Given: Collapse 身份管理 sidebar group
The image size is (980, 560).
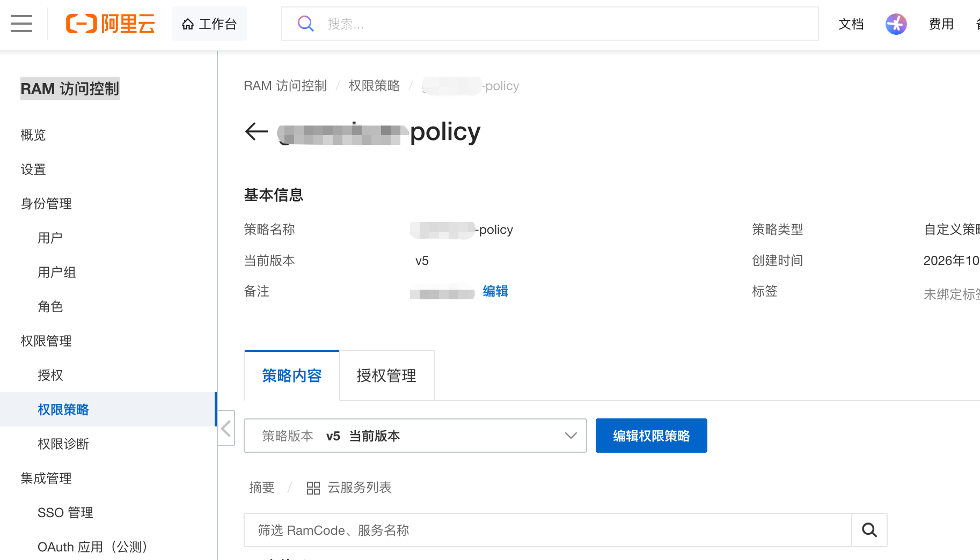Looking at the screenshot, I should pyautogui.click(x=46, y=203).
